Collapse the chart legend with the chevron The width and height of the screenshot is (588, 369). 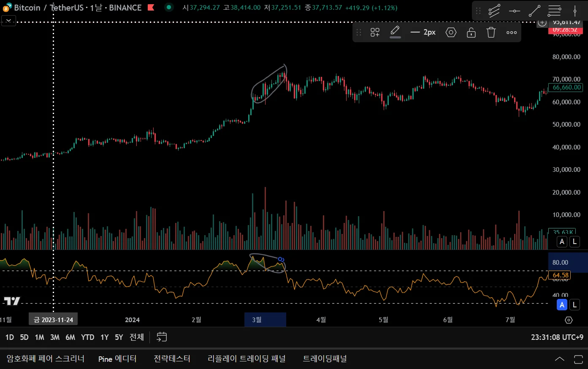tap(9, 20)
